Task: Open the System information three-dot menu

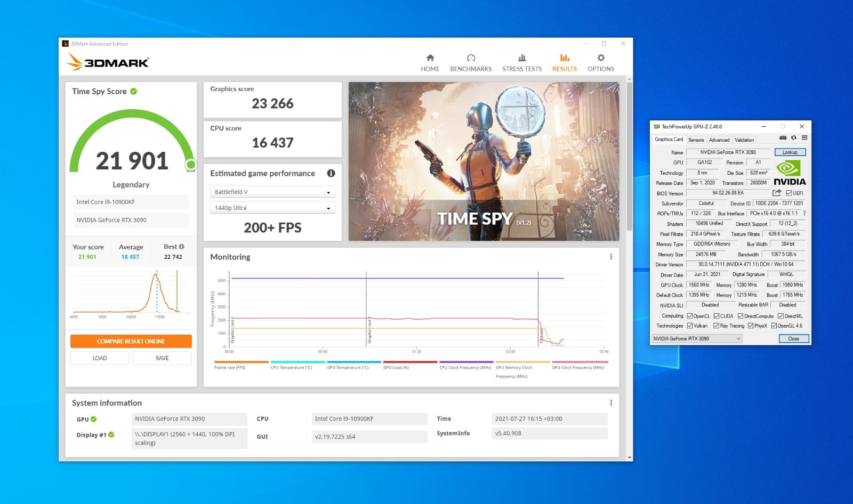Action: [611, 403]
